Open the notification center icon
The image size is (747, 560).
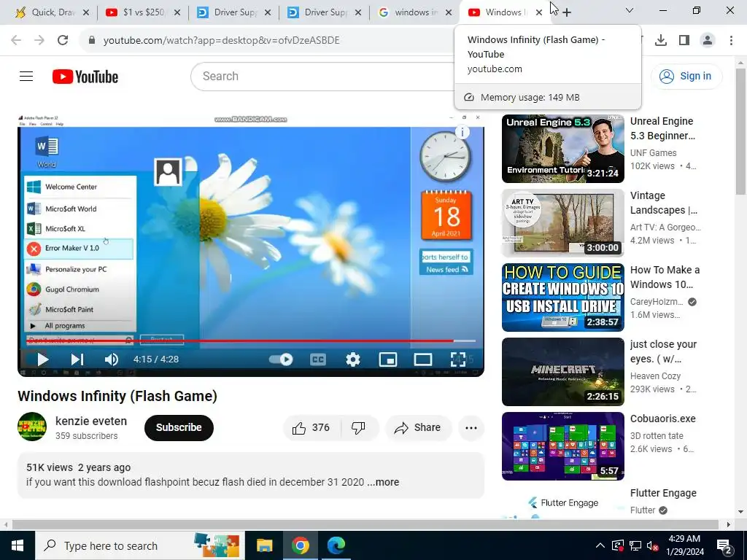click(724, 545)
